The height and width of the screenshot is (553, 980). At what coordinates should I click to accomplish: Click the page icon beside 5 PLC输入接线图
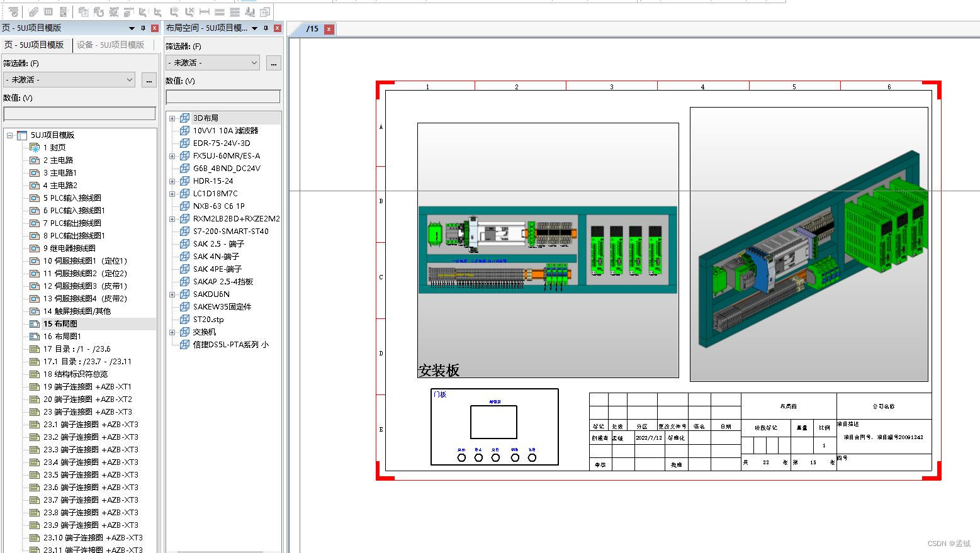tap(35, 198)
